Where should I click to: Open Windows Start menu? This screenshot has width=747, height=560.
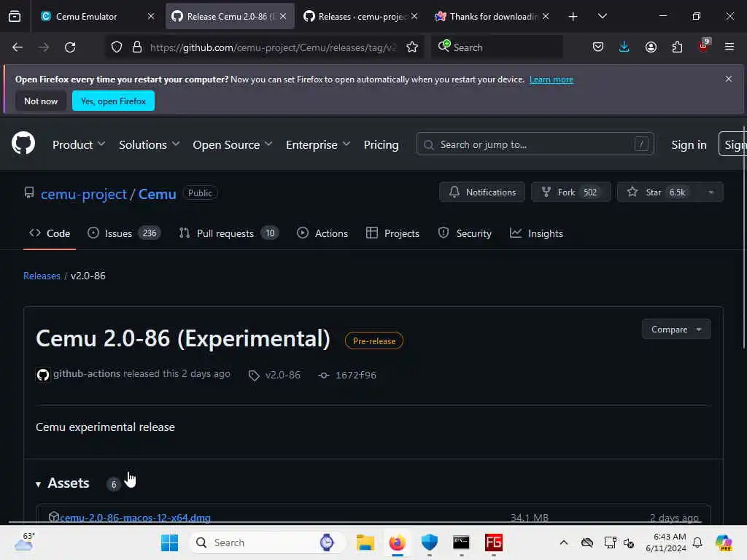[169, 542]
